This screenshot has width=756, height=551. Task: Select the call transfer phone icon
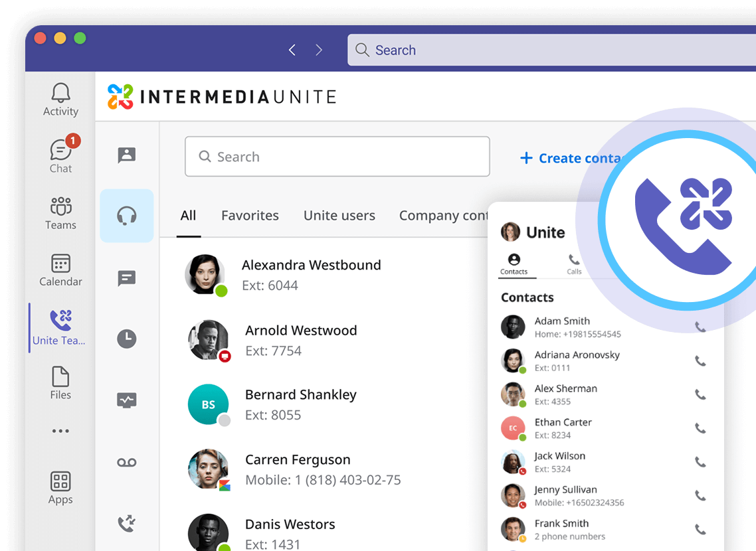tap(126, 523)
